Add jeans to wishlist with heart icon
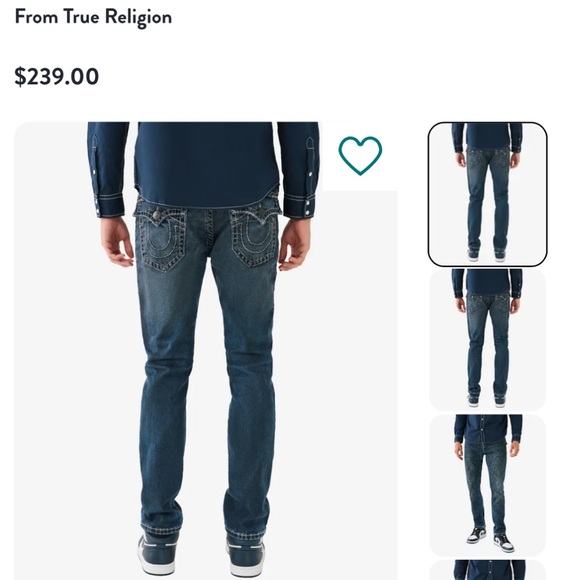 click(x=360, y=155)
